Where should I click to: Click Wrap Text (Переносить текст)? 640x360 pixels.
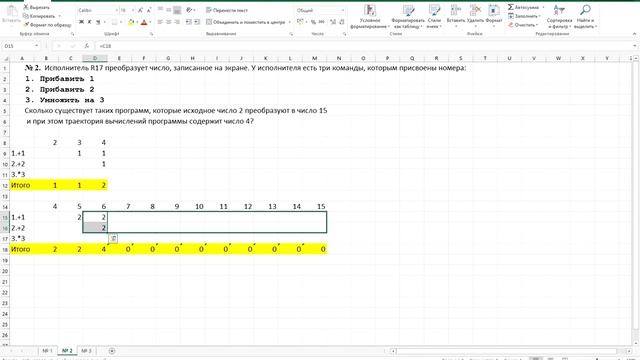click(227, 10)
